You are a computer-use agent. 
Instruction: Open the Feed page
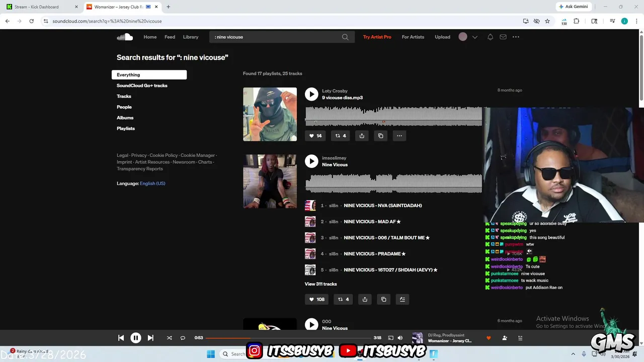tap(170, 37)
